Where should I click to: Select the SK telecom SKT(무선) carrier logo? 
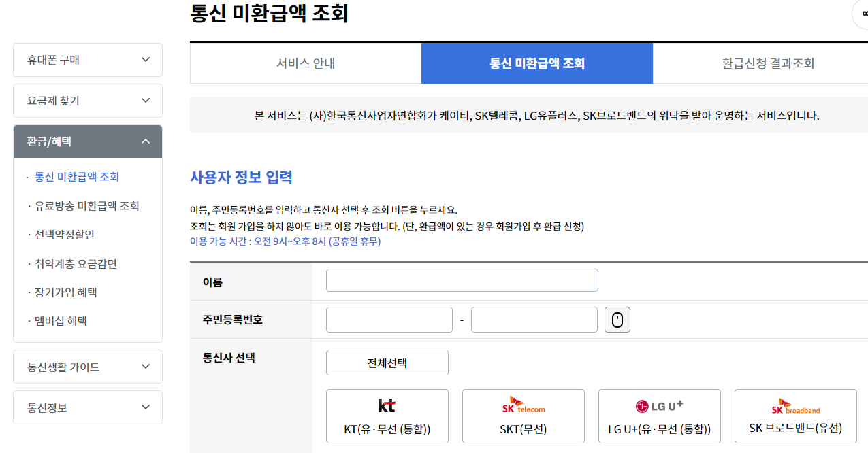(523, 415)
